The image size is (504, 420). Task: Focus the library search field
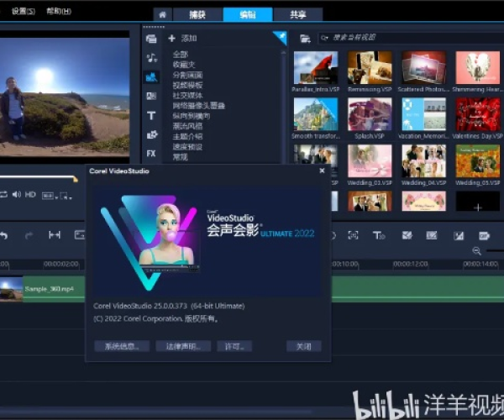coord(411,38)
